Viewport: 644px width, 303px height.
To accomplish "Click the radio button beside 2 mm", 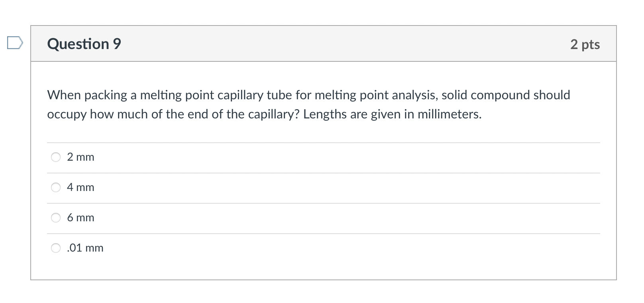I will pyautogui.click(x=56, y=157).
